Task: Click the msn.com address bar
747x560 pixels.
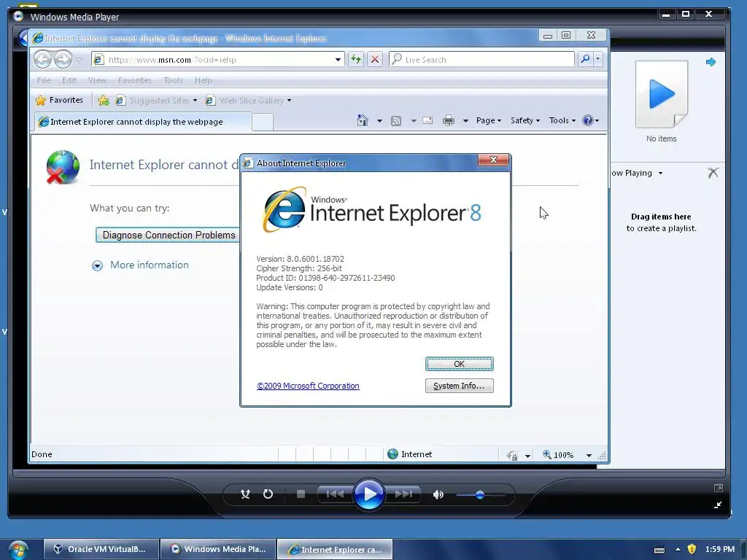Action: tap(219, 60)
